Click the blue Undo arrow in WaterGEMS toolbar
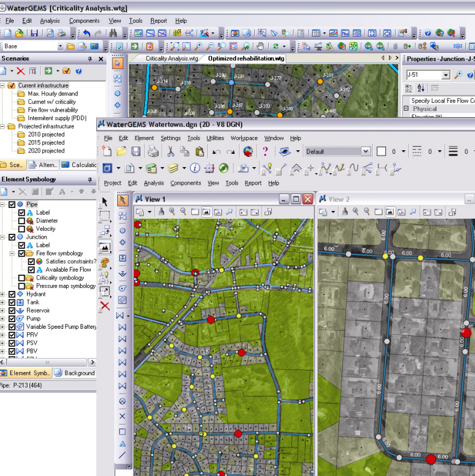 87,33
